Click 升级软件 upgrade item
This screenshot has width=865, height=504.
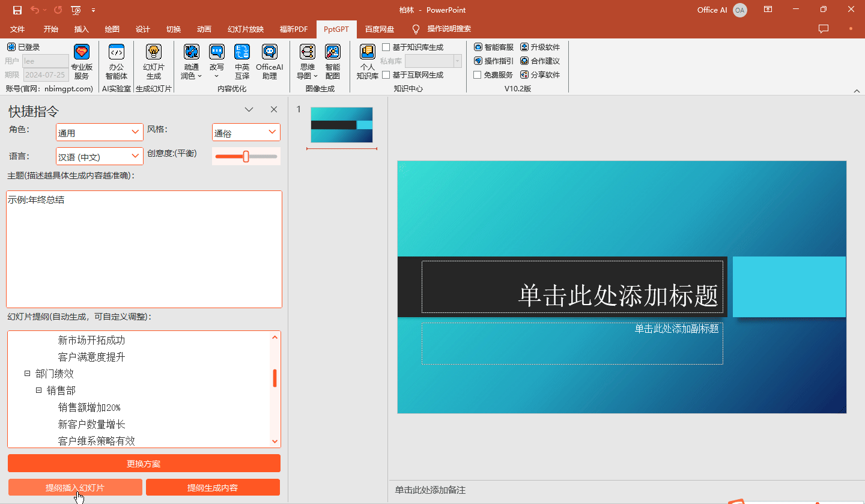point(540,47)
